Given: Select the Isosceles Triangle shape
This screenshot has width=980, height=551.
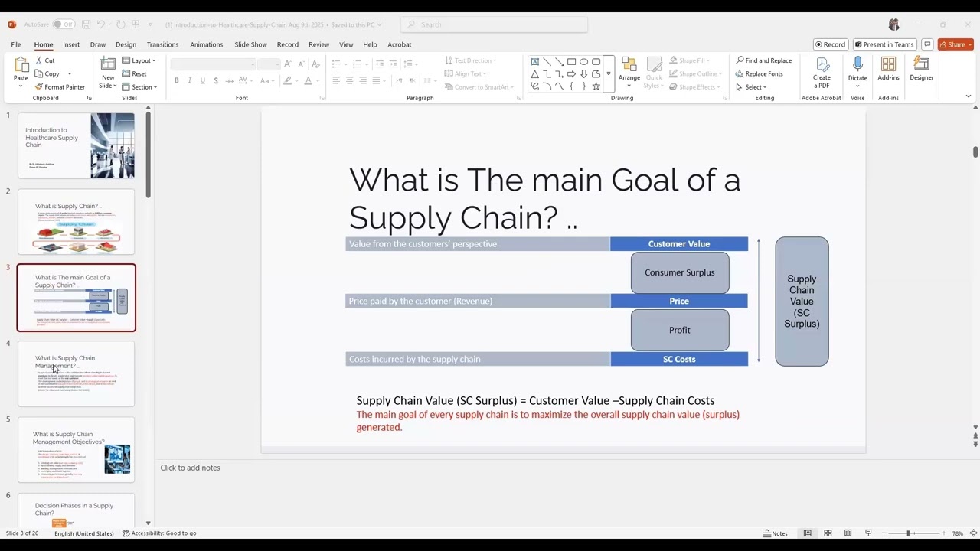Looking at the screenshot, I should 534,74.
